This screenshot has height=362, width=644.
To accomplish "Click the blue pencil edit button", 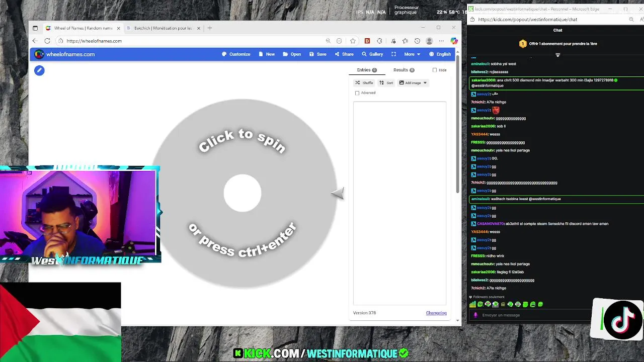I will 39,70.
